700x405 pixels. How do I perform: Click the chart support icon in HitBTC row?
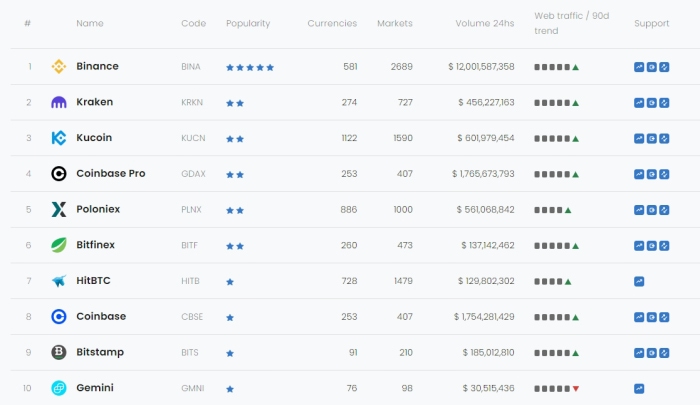(639, 281)
